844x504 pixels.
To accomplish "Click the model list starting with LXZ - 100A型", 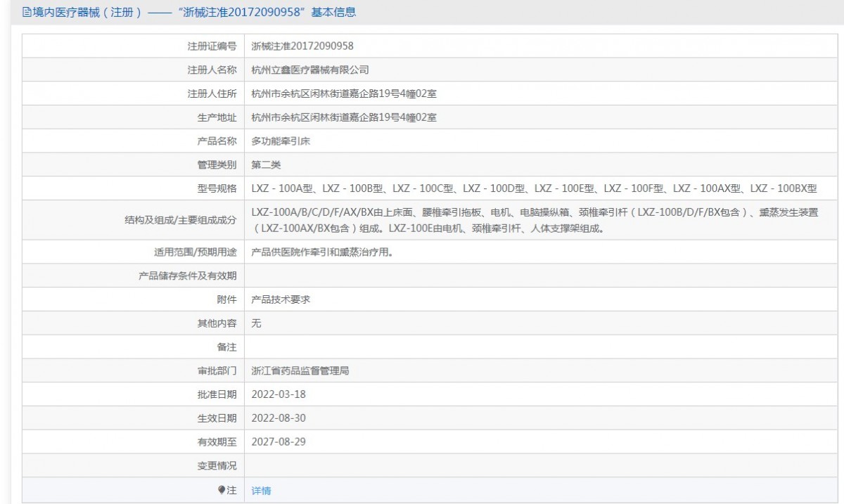I will (x=534, y=188).
